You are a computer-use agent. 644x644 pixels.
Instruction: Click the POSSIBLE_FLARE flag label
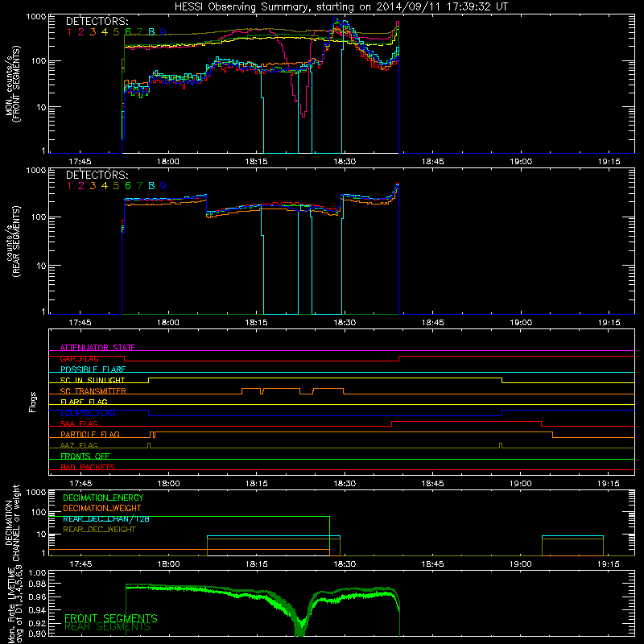tap(93, 369)
